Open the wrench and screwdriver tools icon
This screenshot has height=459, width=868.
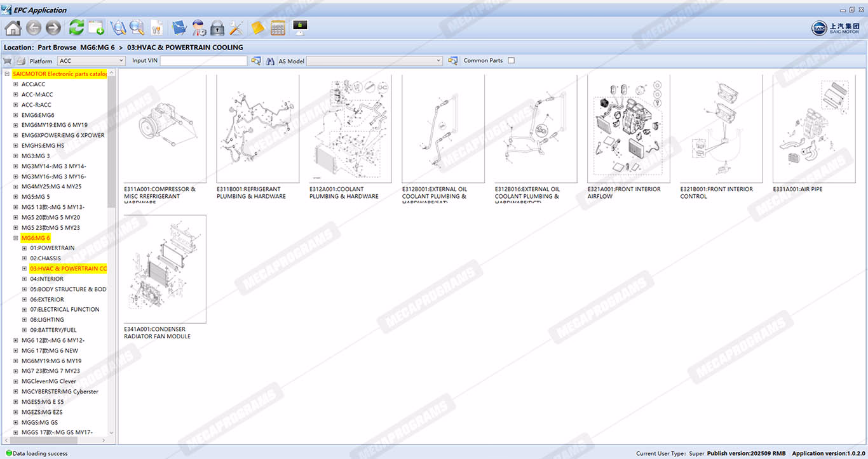tap(236, 28)
